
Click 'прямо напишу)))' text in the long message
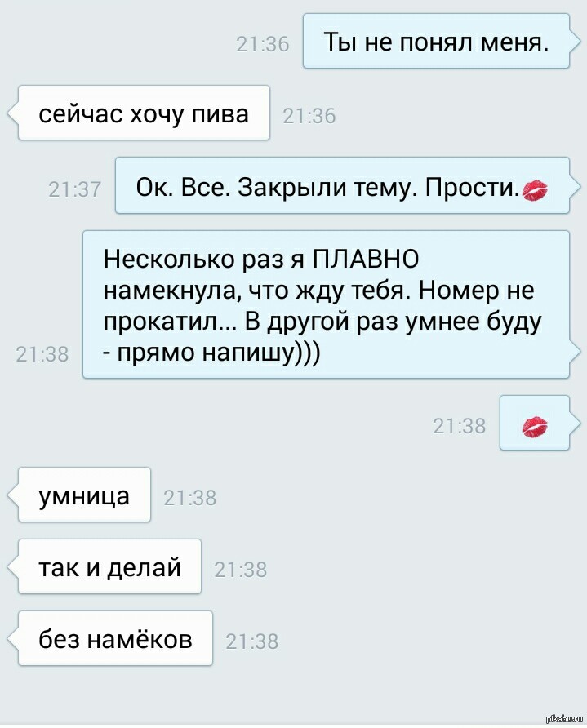(218, 353)
